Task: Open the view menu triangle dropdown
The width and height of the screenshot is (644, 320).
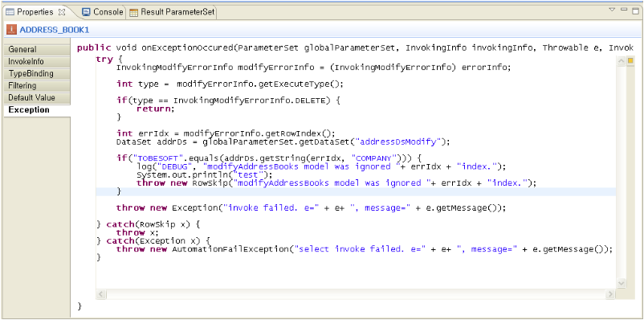Action: tap(613, 10)
